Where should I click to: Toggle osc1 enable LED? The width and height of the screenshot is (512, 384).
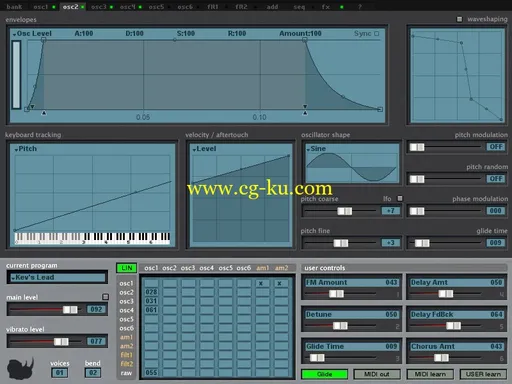pyautogui.click(x=54, y=7)
